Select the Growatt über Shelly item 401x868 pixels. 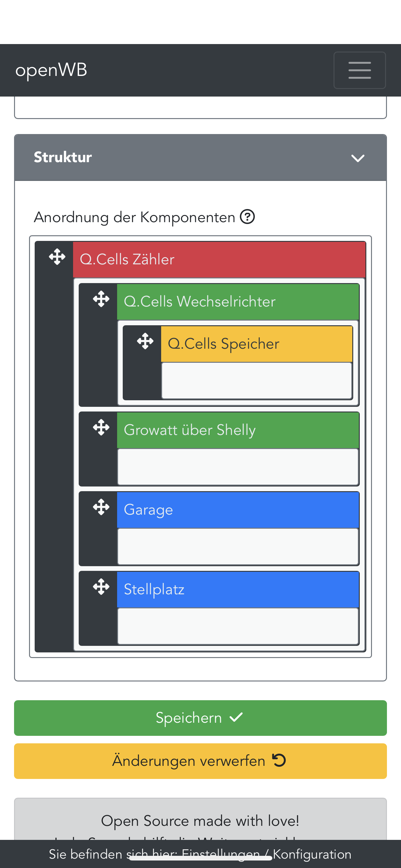pyautogui.click(x=237, y=430)
